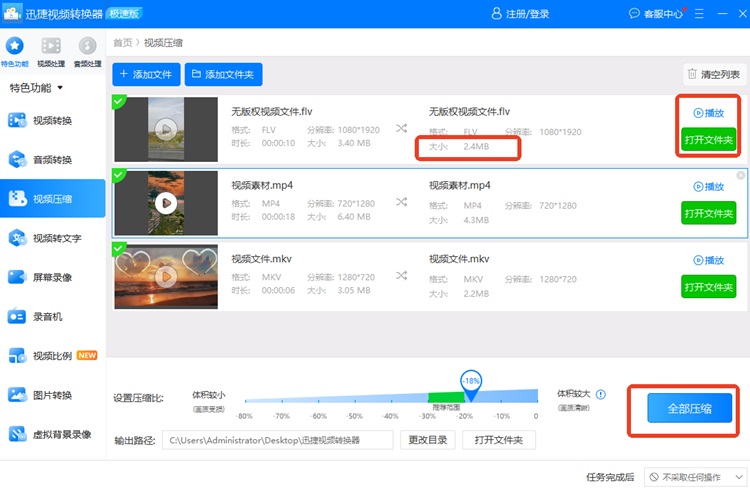
Task: Click the bottom 打开文件夹 button
Action: [x=499, y=440]
